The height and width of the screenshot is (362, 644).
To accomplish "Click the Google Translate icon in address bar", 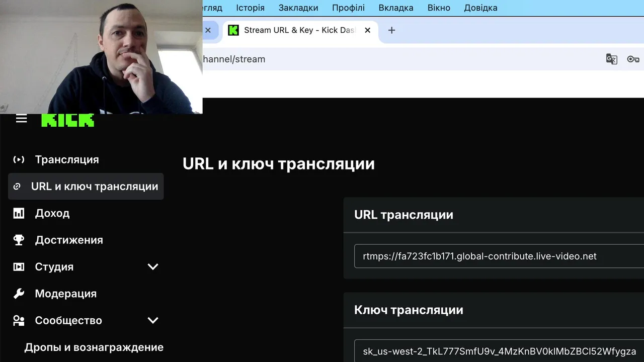I will (611, 59).
